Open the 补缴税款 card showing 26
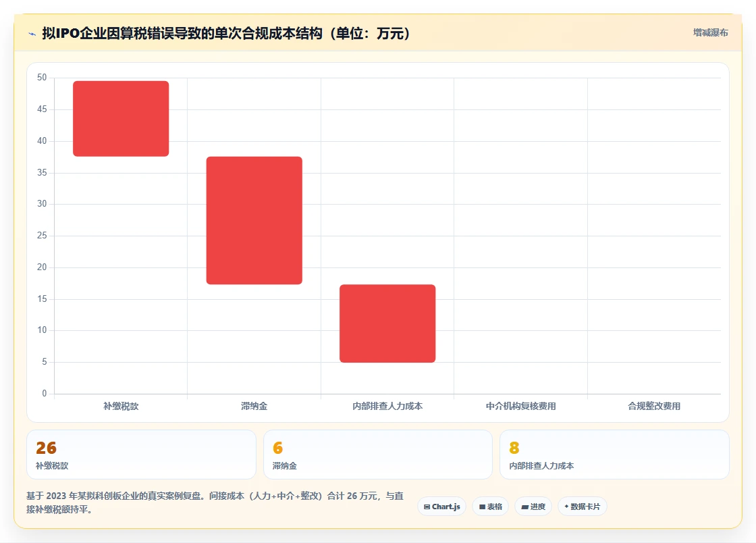The width and height of the screenshot is (756, 543). point(141,455)
